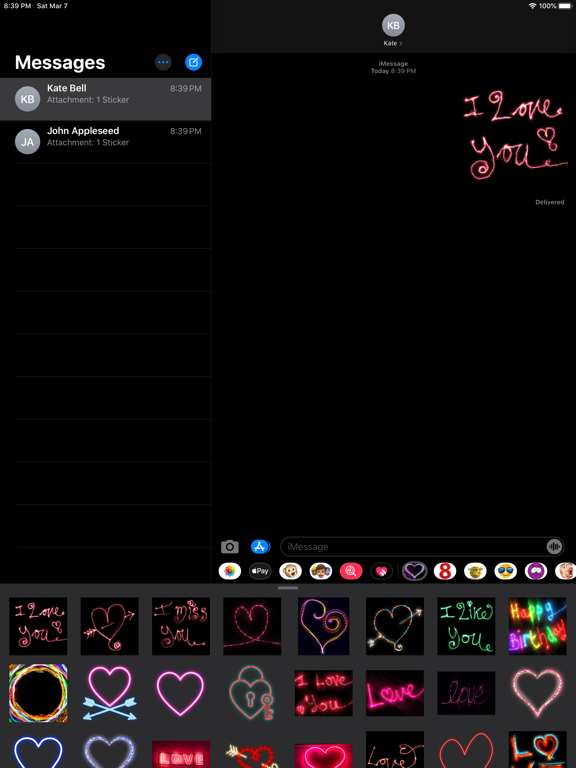Select Apple Pay in the app strip
Screen dimensions: 576x768
(x=260, y=571)
